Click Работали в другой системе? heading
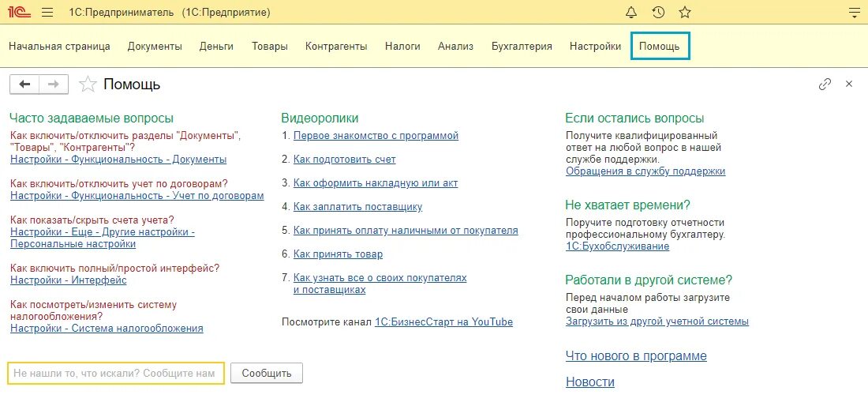The image size is (868, 406). click(649, 280)
